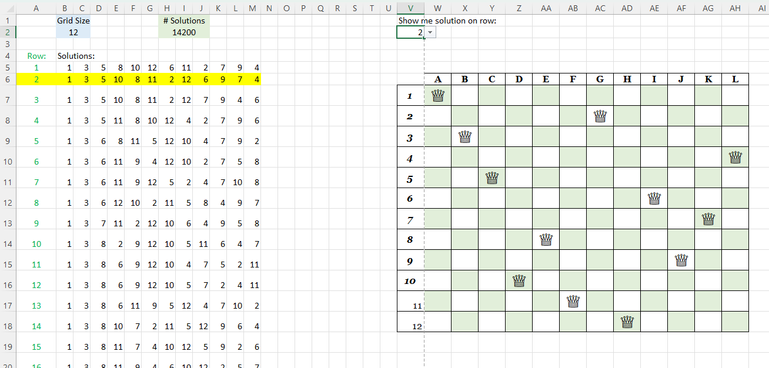This screenshot has height=368, width=769.
Task: Click chessboard column header D
Action: (519, 79)
